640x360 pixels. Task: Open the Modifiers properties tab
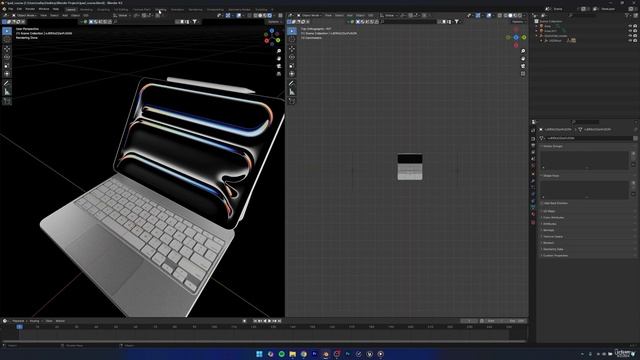(x=533, y=181)
